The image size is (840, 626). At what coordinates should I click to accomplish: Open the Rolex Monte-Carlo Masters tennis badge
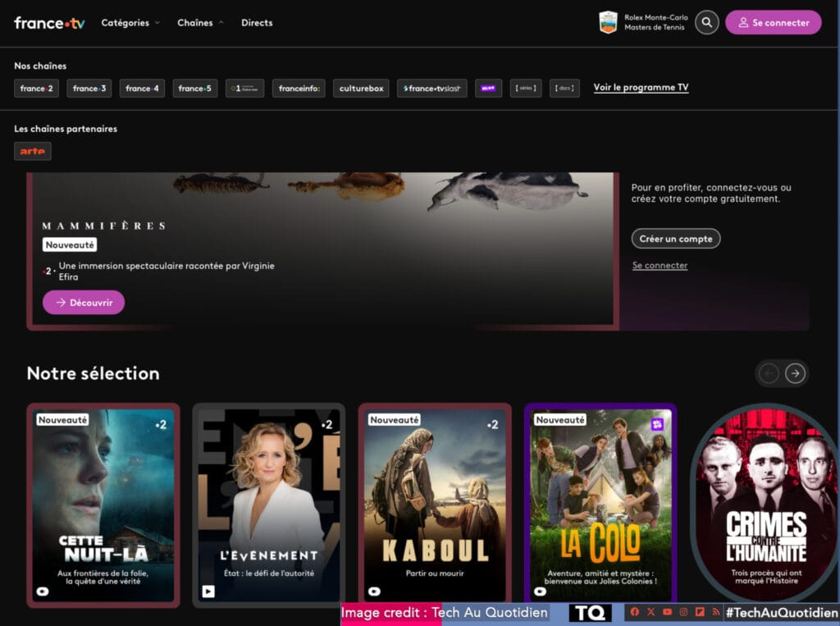coord(643,22)
